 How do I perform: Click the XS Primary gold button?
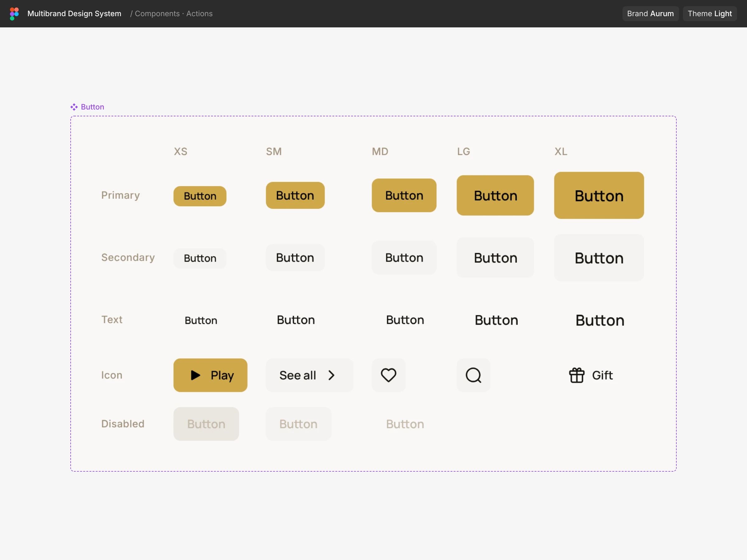click(200, 196)
